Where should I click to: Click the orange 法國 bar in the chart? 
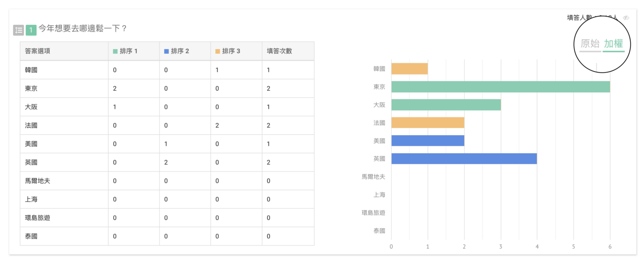coord(428,123)
